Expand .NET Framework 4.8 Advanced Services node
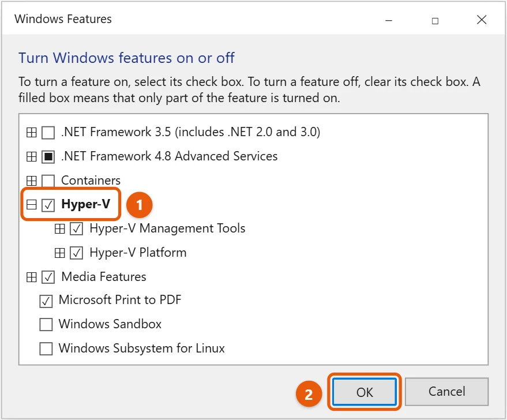The width and height of the screenshot is (507, 420). pyautogui.click(x=31, y=156)
